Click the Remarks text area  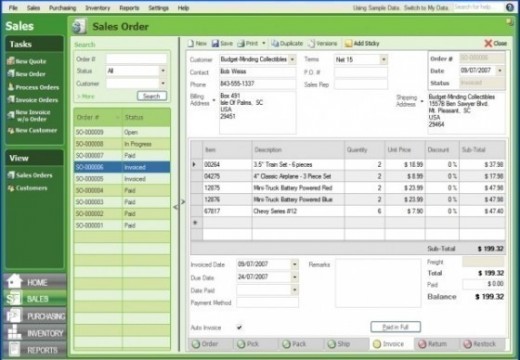378,283
